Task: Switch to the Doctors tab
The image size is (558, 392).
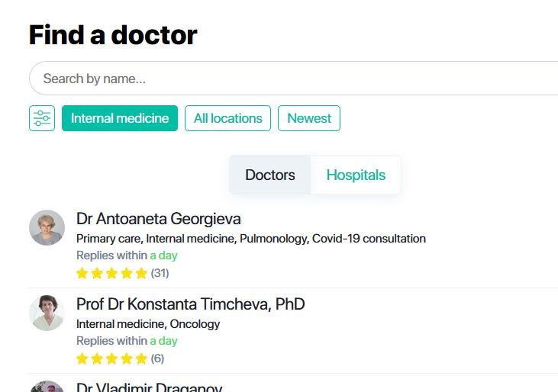Action: click(270, 175)
